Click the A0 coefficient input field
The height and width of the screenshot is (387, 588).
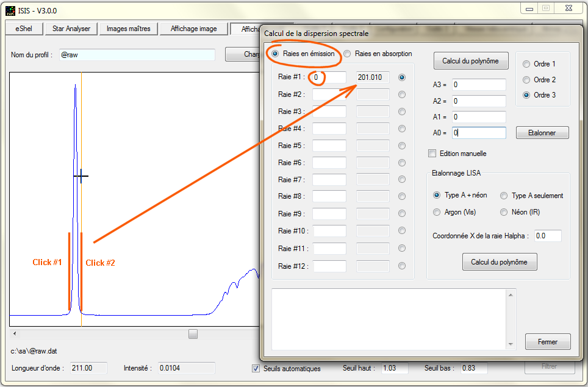pyautogui.click(x=479, y=133)
